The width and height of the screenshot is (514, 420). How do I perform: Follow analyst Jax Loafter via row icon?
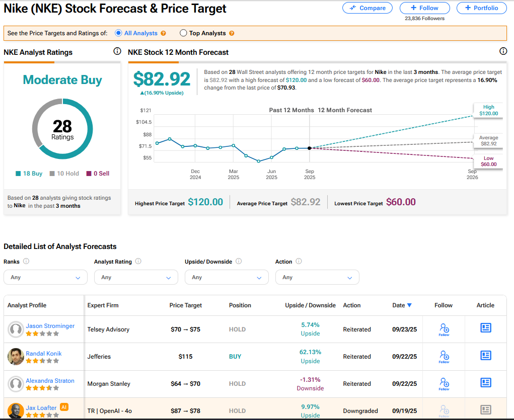(x=444, y=411)
